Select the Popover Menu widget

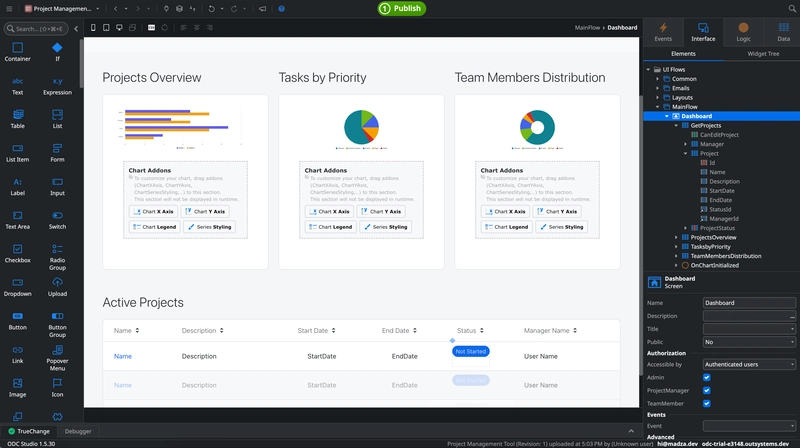tap(57, 358)
